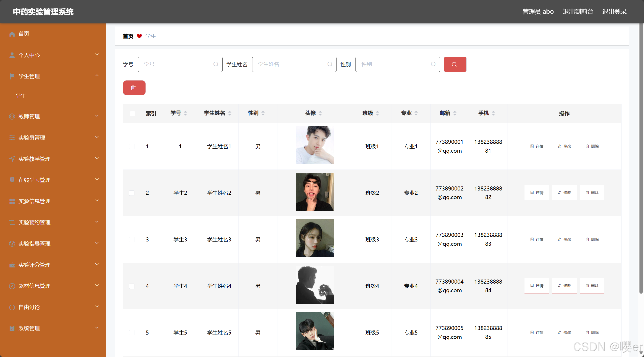
Task: Click the microphone icon for 在线学习管理
Action: click(12, 180)
